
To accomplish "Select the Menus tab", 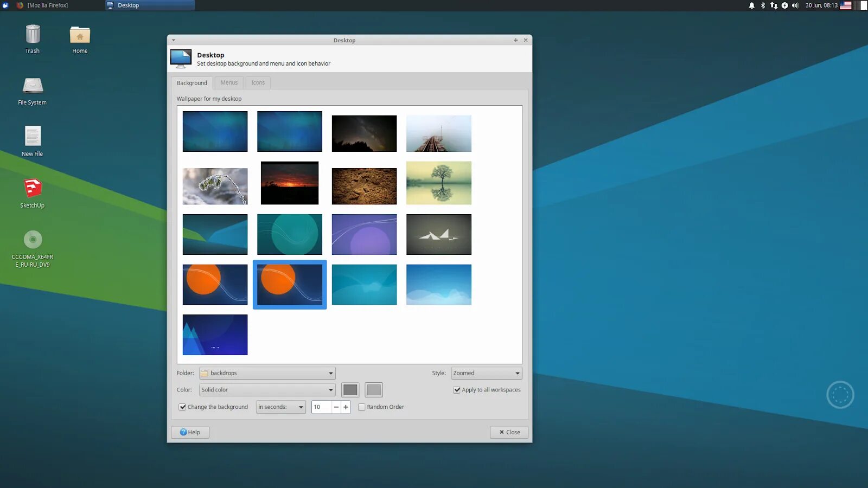I will coord(228,82).
